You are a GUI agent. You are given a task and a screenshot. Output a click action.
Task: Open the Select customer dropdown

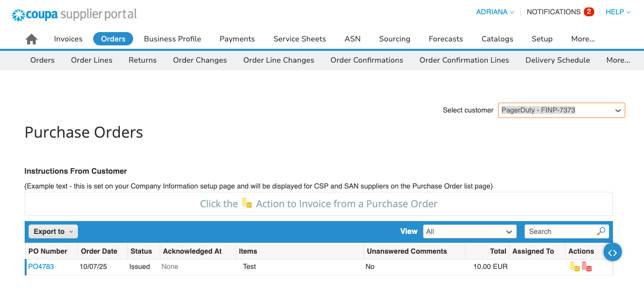(x=561, y=110)
